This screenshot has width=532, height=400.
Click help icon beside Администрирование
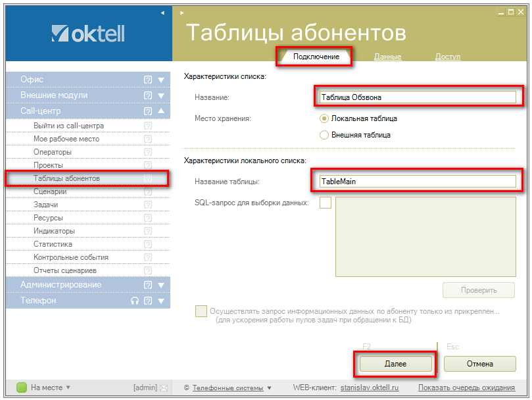click(148, 285)
